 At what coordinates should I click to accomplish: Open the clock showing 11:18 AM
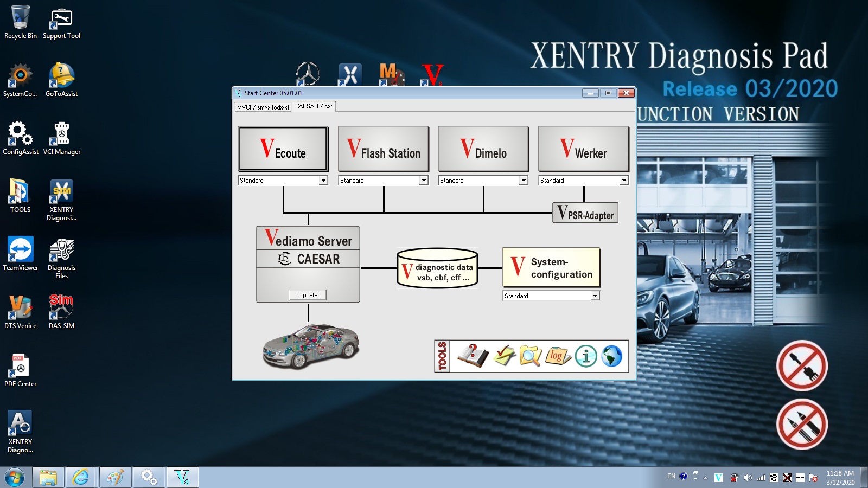[840, 477]
